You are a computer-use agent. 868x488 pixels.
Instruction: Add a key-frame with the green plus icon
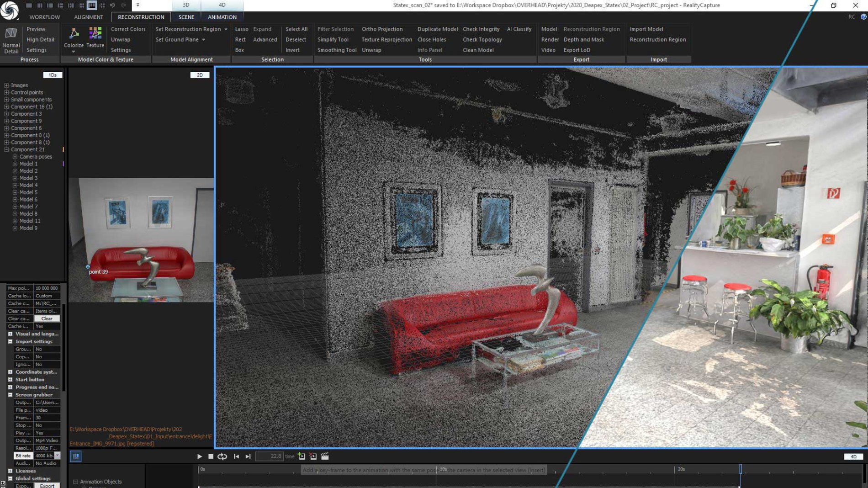(302, 456)
